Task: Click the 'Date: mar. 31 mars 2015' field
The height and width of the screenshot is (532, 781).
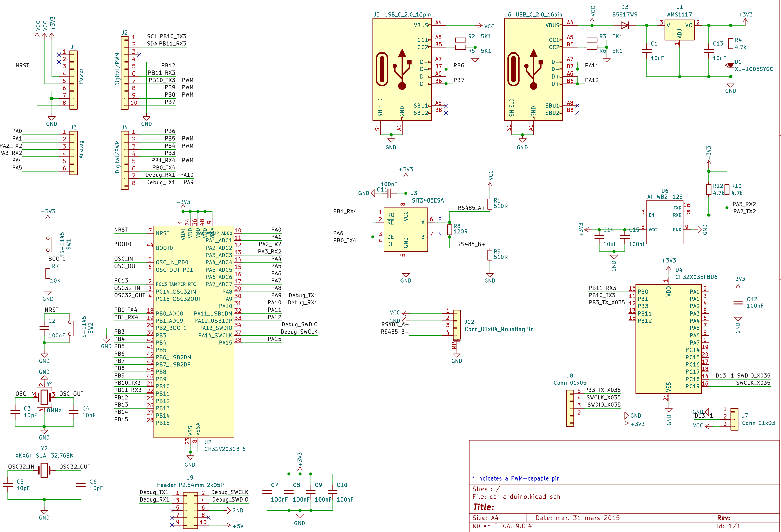Action: [578, 518]
